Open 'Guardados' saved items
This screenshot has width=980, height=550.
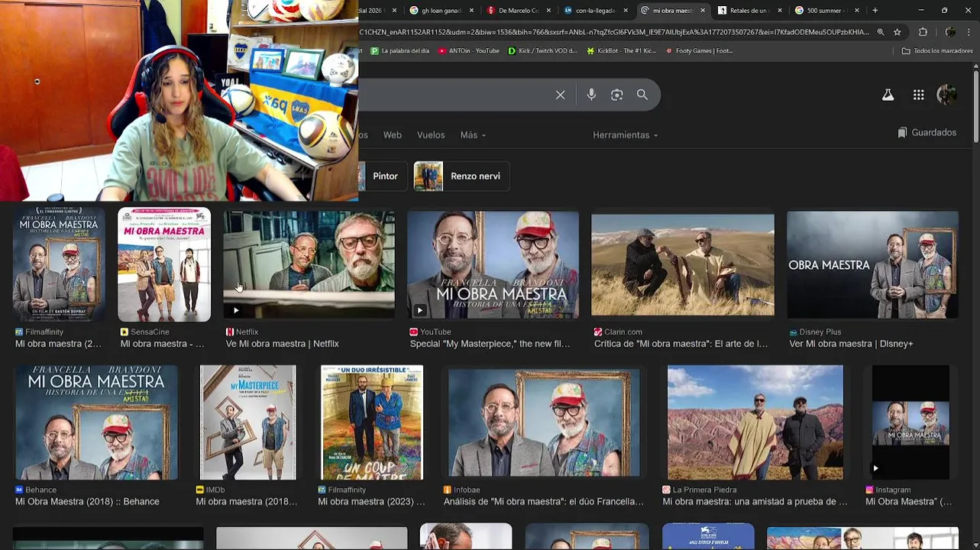point(927,133)
